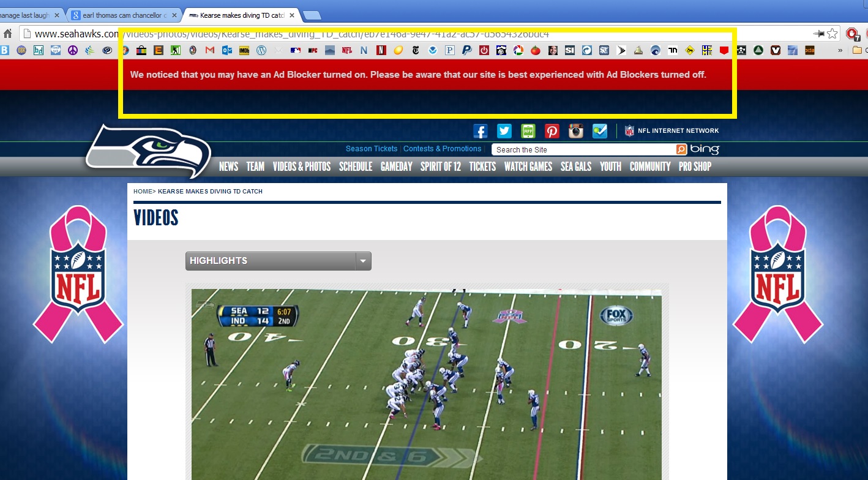Open the Foursquare icon next to Instagram
Image resolution: width=868 pixels, height=480 pixels.
599,130
